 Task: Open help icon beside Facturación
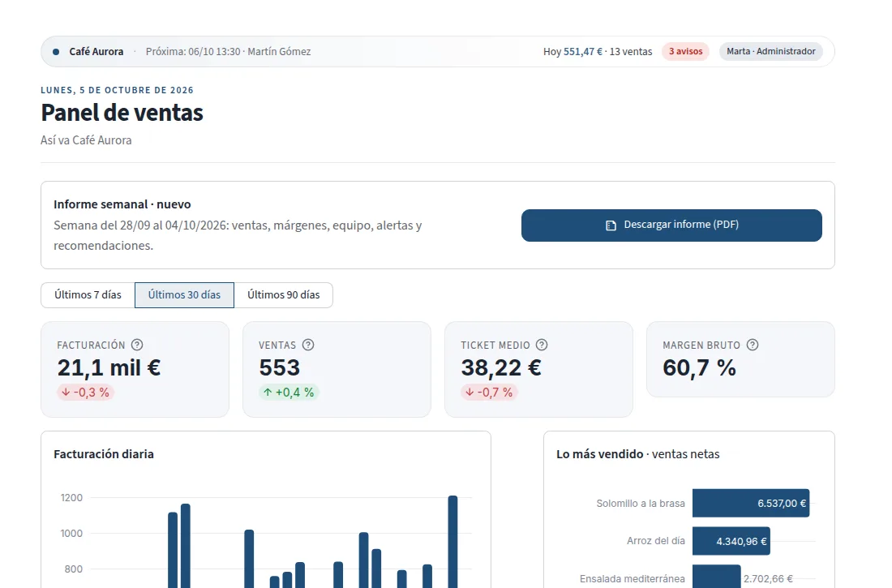click(137, 345)
